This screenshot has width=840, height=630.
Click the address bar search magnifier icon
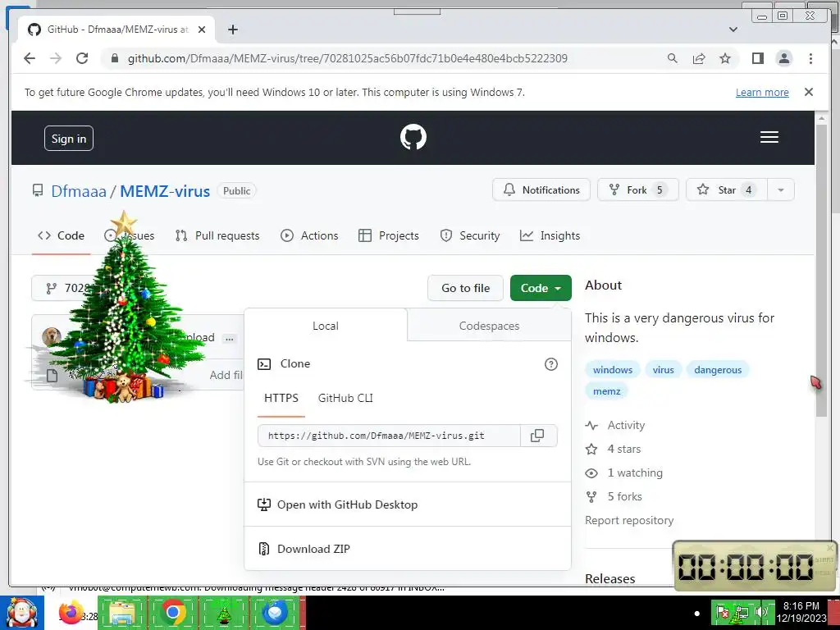pyautogui.click(x=673, y=58)
